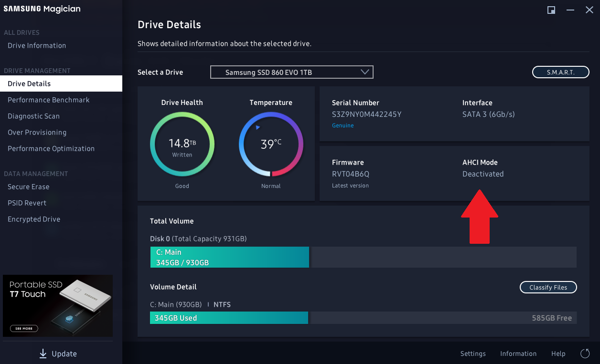Open the Over Provisioning section
Viewport: 600px width, 364px height.
coord(37,133)
